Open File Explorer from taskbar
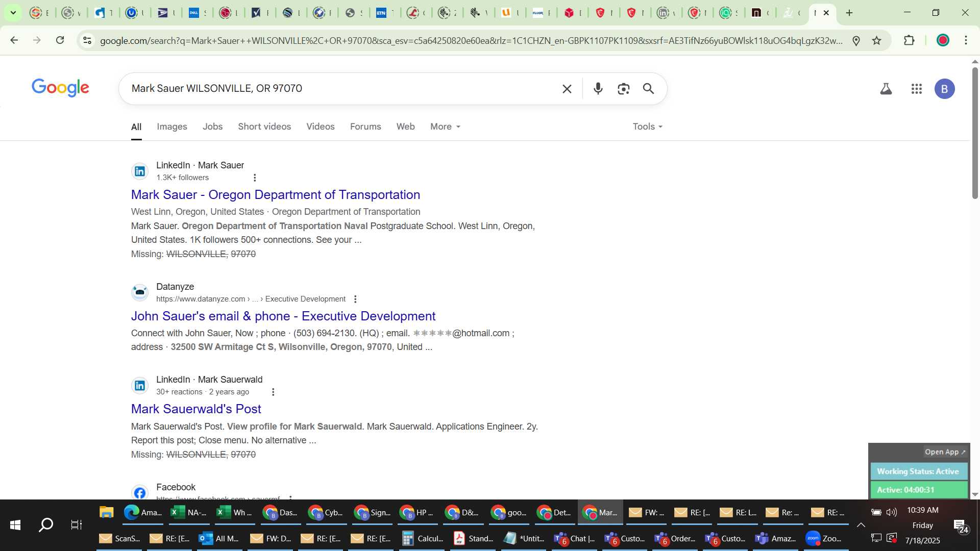Image resolution: width=980 pixels, height=551 pixels. click(106, 512)
